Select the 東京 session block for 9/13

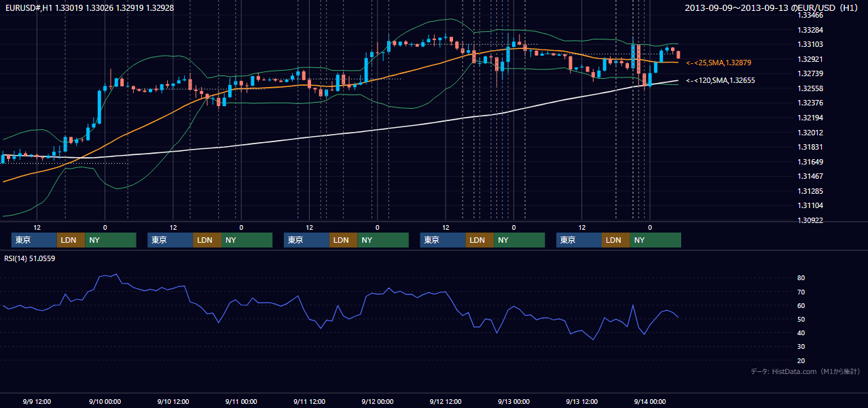point(579,240)
